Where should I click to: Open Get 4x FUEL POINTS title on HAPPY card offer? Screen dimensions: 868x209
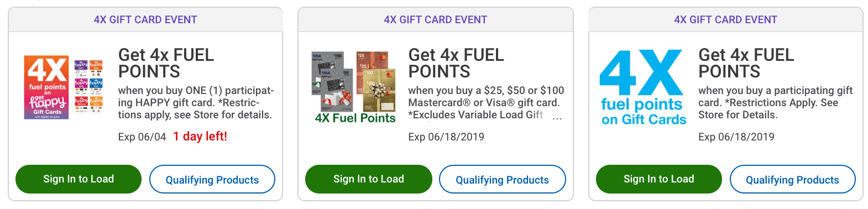[x=166, y=63]
